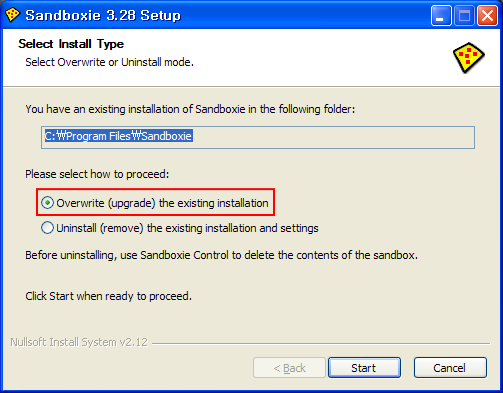
Task: Click the disabled maximize window button
Action: tap(464, 16)
